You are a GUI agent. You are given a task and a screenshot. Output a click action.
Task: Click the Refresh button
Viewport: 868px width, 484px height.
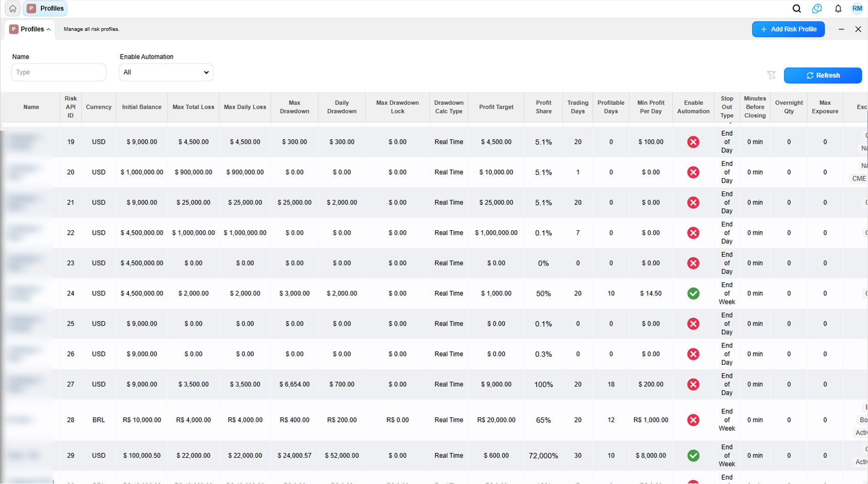click(823, 75)
